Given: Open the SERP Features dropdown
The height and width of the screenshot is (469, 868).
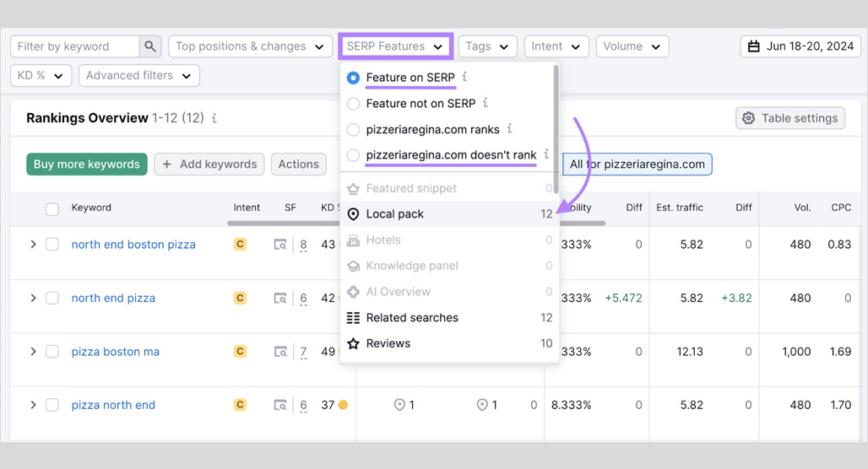Looking at the screenshot, I should (395, 46).
